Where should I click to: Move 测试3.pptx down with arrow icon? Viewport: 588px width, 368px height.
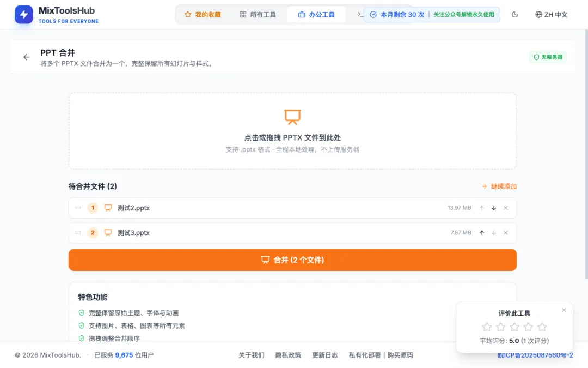click(x=494, y=233)
